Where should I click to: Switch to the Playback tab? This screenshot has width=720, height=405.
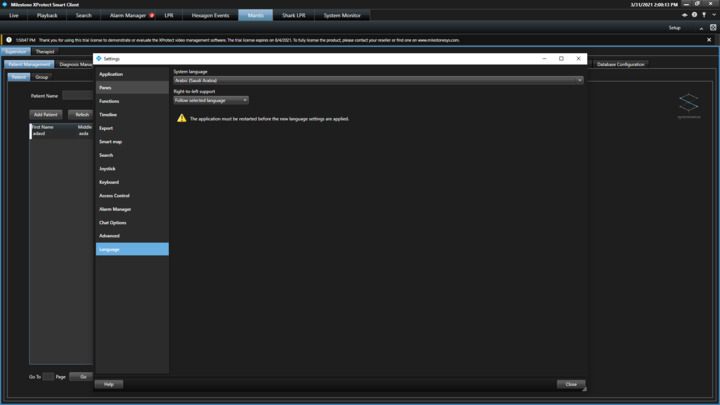(x=47, y=16)
